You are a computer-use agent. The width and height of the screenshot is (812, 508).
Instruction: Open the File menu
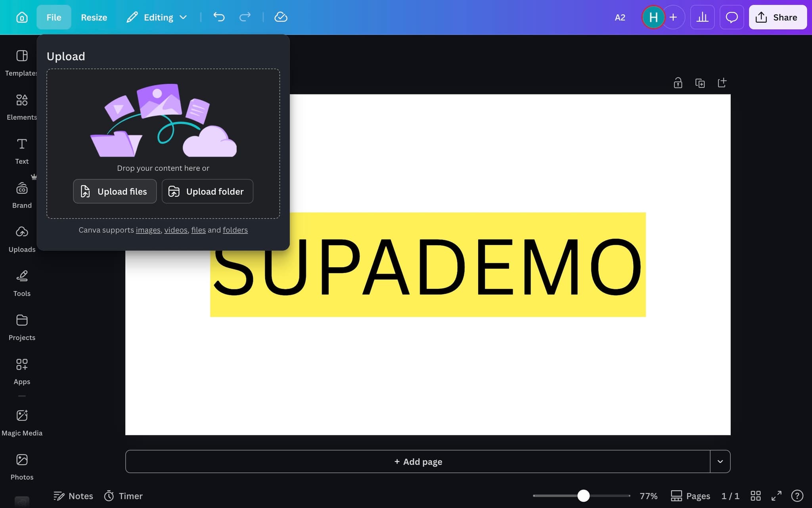point(54,17)
